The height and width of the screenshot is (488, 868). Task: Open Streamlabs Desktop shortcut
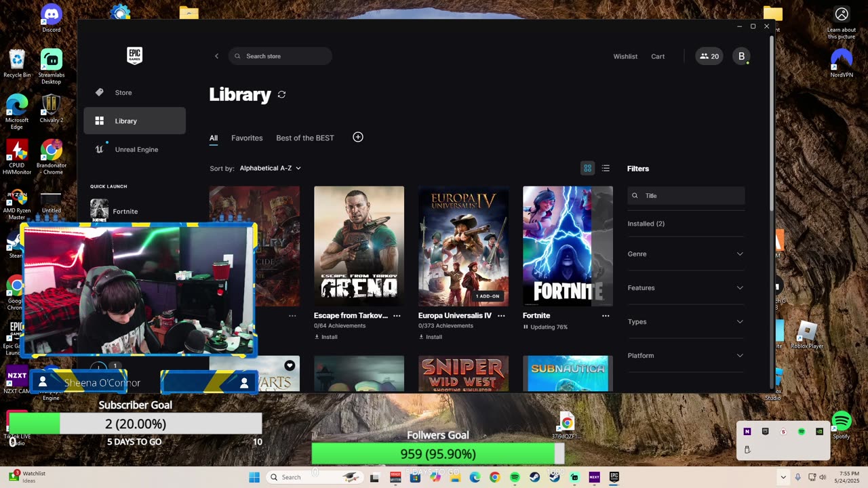pos(52,66)
